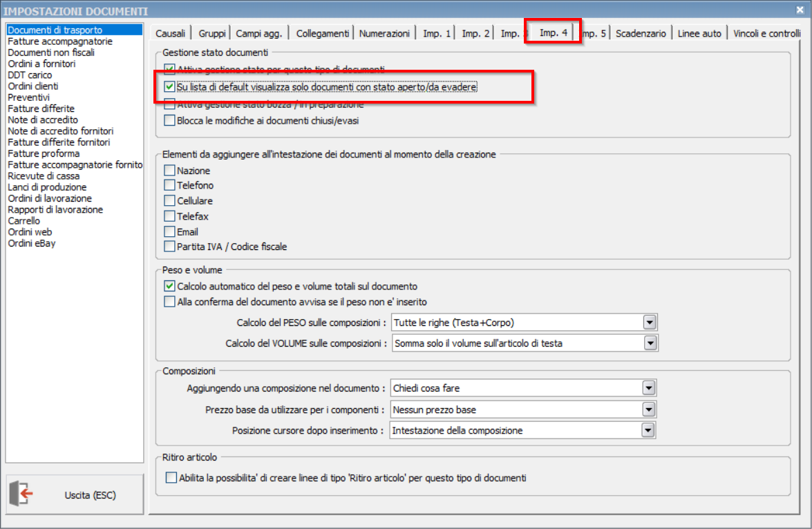
Task: Check the Telefono checkbox
Action: click(169, 185)
